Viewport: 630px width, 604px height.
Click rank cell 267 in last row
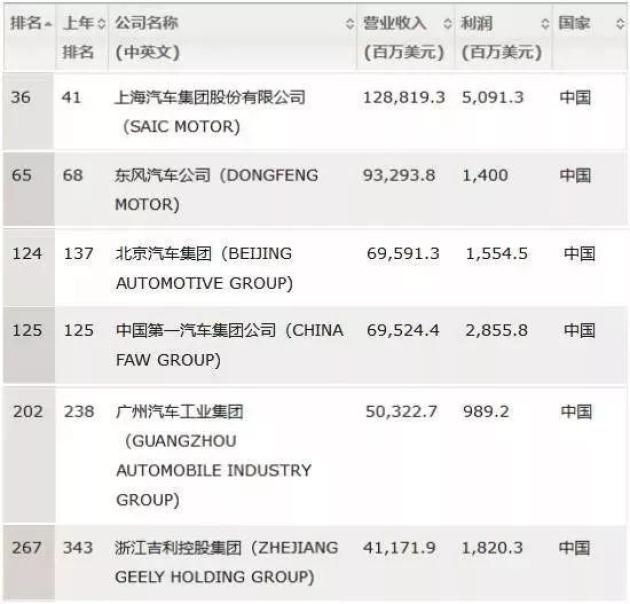[27, 547]
